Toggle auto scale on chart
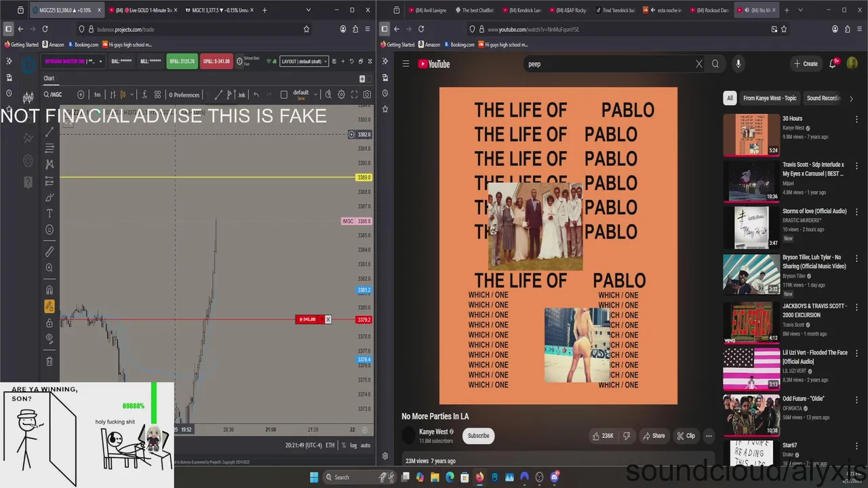868x488 pixels. click(x=366, y=445)
